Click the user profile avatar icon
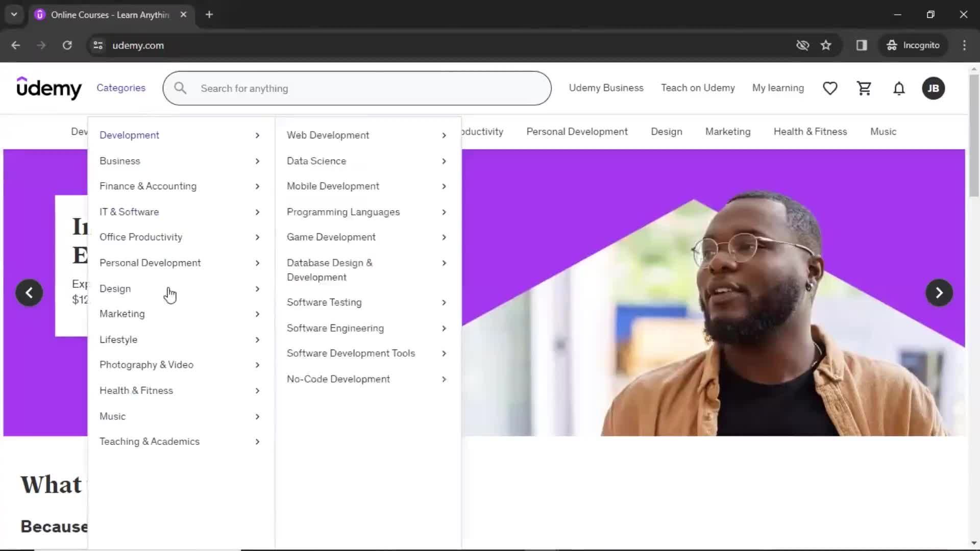 pos(935,88)
